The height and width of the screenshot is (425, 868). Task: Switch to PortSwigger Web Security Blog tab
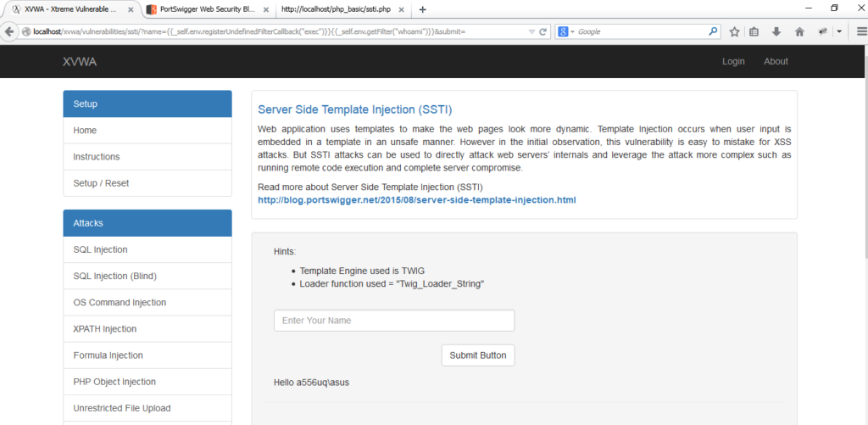pos(209,9)
